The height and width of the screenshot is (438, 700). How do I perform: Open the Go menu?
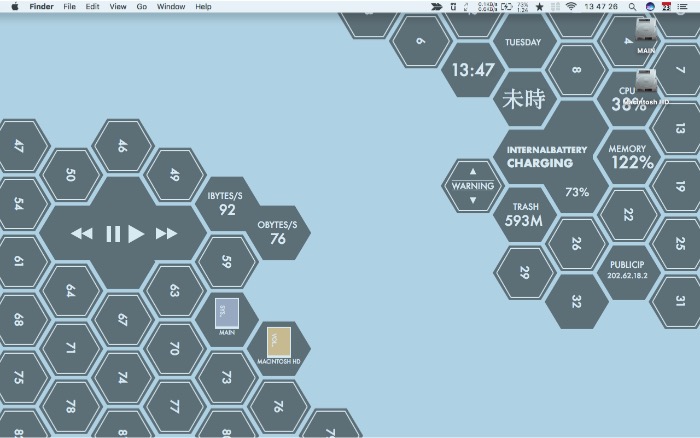click(142, 6)
